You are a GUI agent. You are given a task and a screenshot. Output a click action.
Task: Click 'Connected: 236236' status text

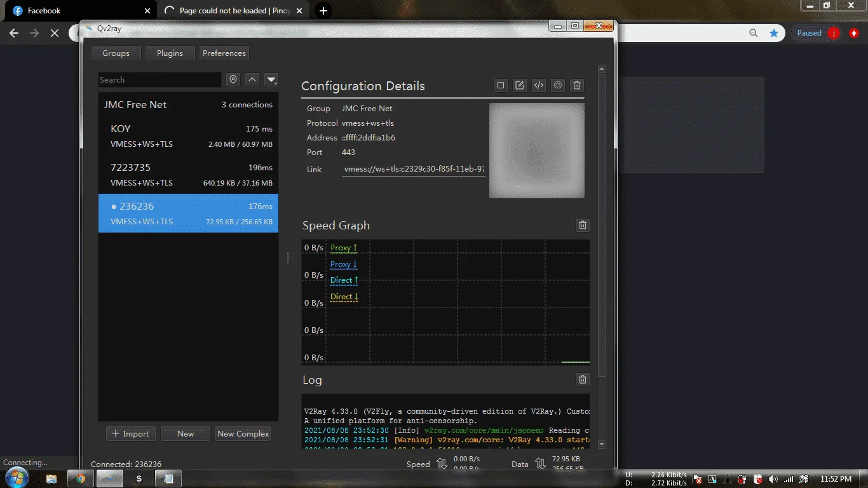click(x=126, y=464)
